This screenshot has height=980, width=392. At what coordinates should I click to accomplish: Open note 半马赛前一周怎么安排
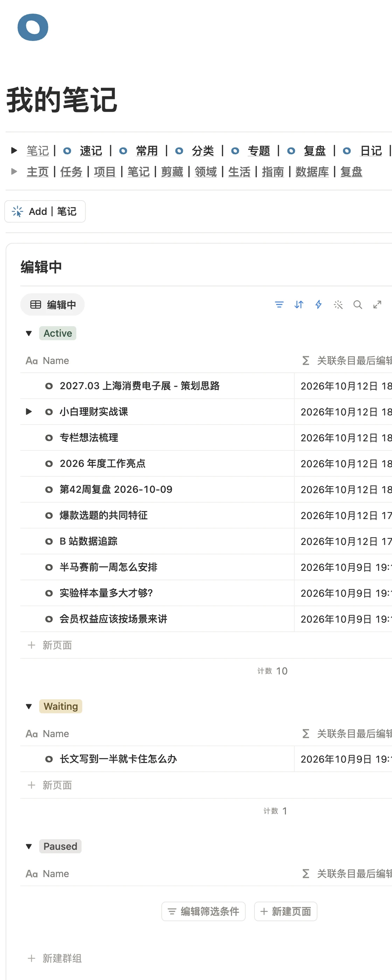click(x=108, y=567)
